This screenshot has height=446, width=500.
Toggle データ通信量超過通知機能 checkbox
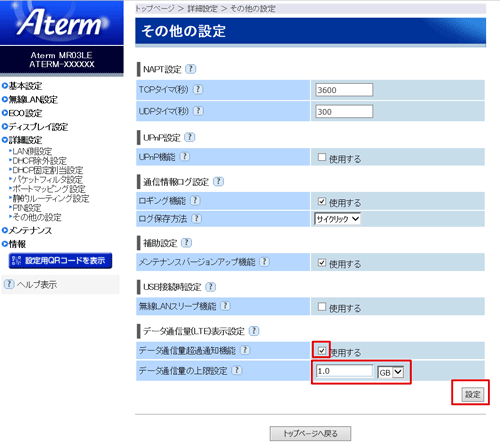(x=322, y=350)
